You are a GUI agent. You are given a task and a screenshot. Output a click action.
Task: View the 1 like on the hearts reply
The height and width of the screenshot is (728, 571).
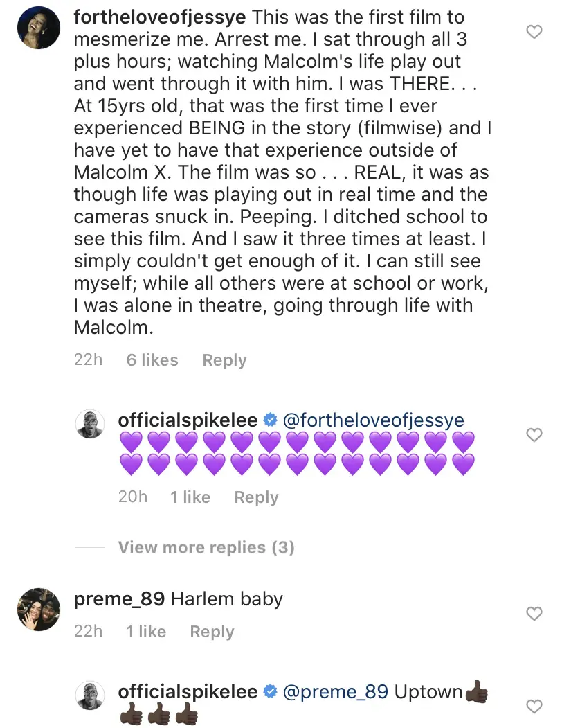[x=190, y=497]
